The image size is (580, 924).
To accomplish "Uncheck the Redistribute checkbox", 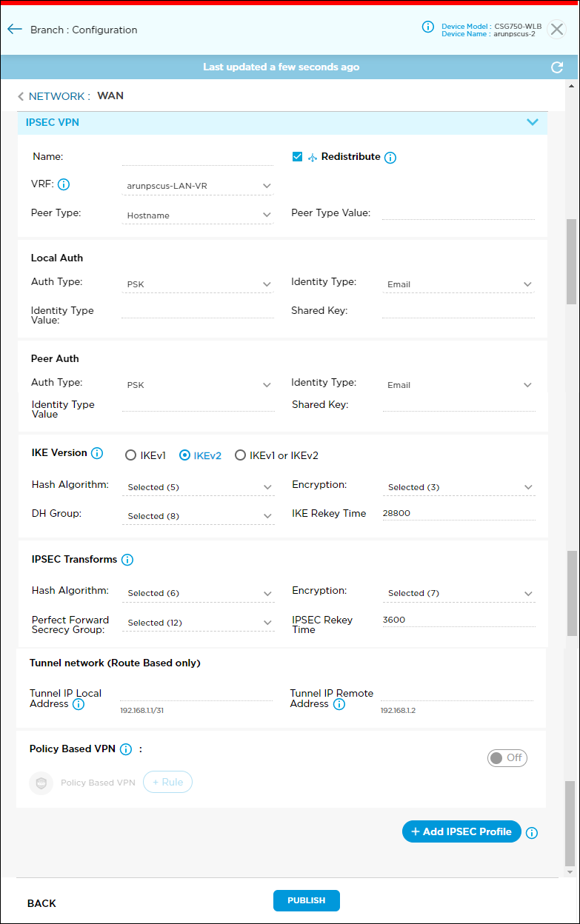I will pos(298,157).
